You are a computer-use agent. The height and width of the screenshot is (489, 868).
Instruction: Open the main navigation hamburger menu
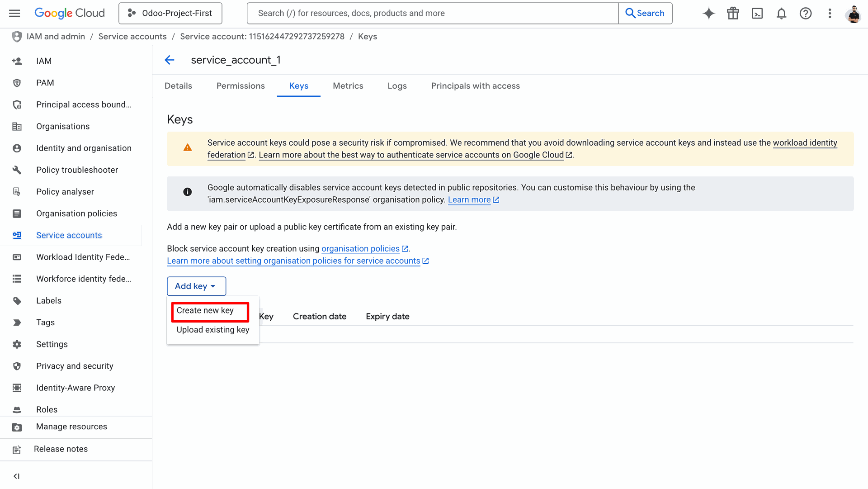click(14, 13)
